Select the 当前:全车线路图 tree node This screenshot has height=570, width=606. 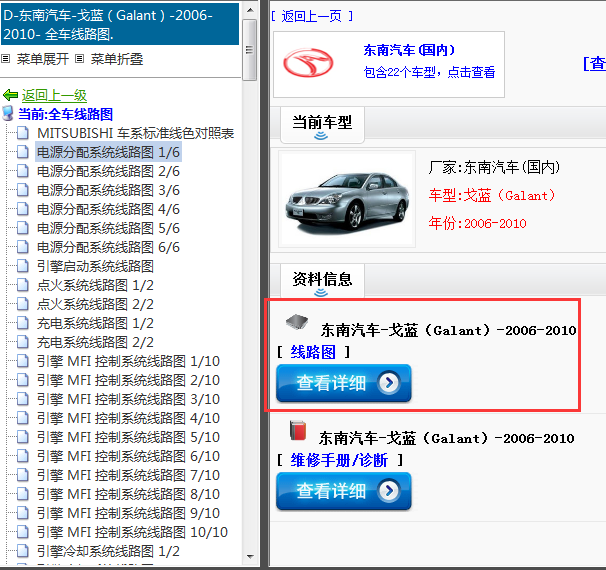[65, 114]
